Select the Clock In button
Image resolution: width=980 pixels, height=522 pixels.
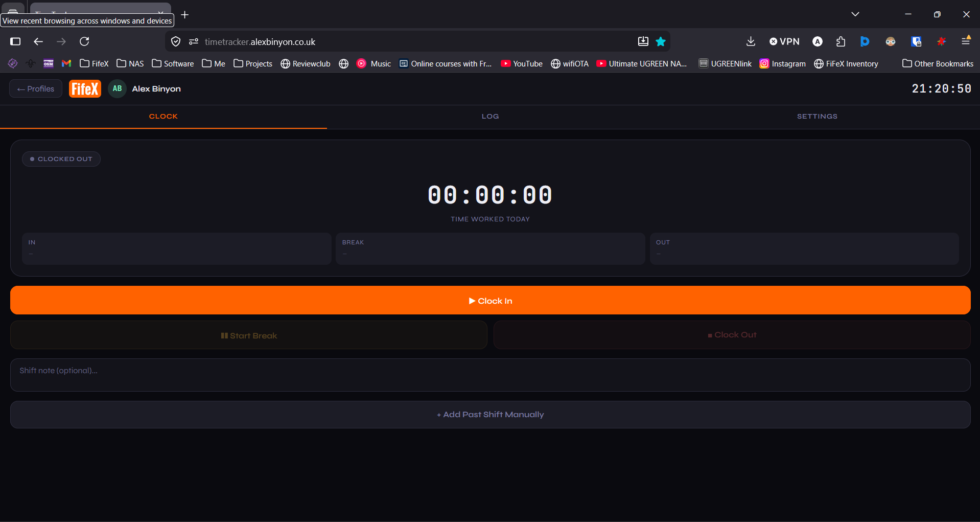[490, 300]
